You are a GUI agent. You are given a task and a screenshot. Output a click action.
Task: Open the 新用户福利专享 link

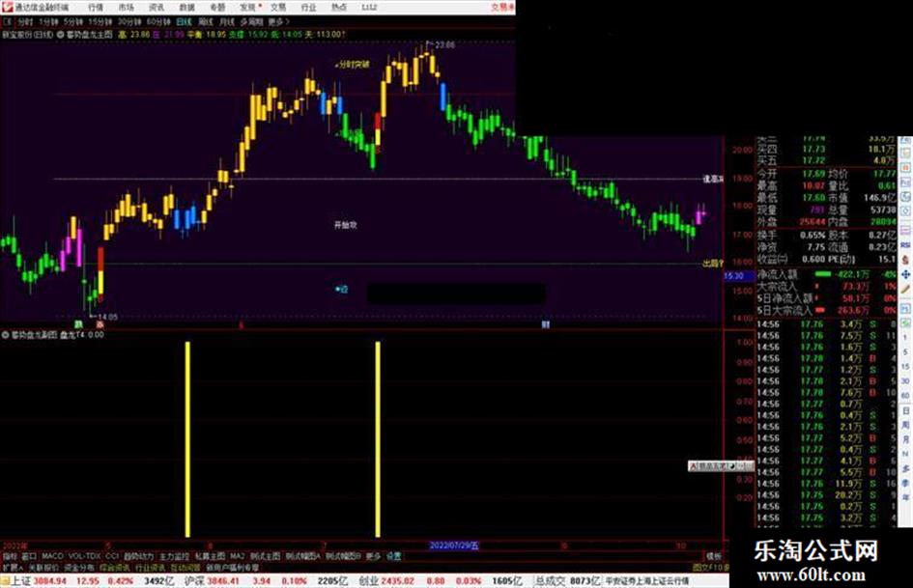pyautogui.click(x=233, y=568)
